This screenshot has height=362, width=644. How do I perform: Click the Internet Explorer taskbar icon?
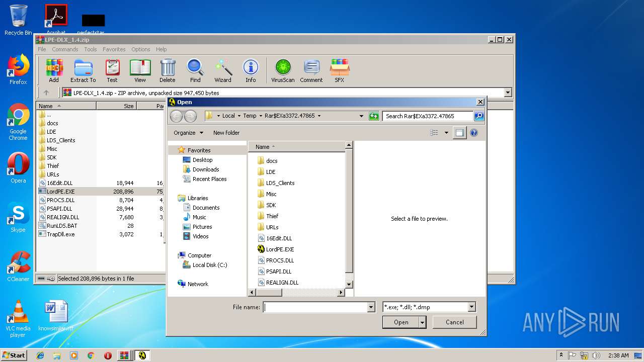[x=40, y=355]
